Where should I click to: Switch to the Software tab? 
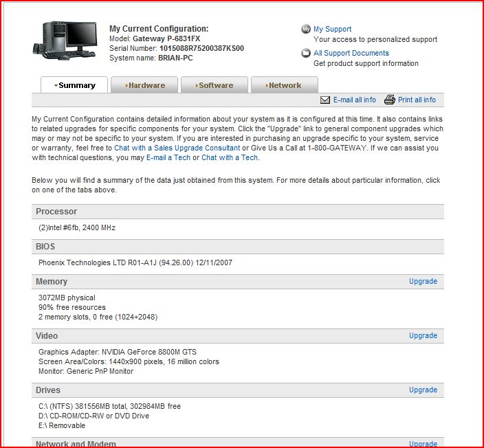214,85
